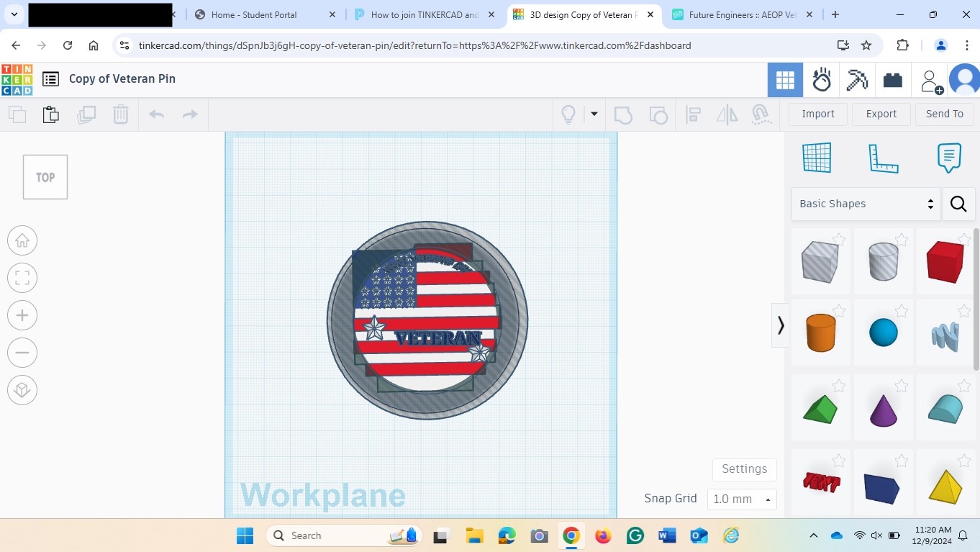
Task: Click the Copy of Veteran Pin title
Action: point(122,78)
